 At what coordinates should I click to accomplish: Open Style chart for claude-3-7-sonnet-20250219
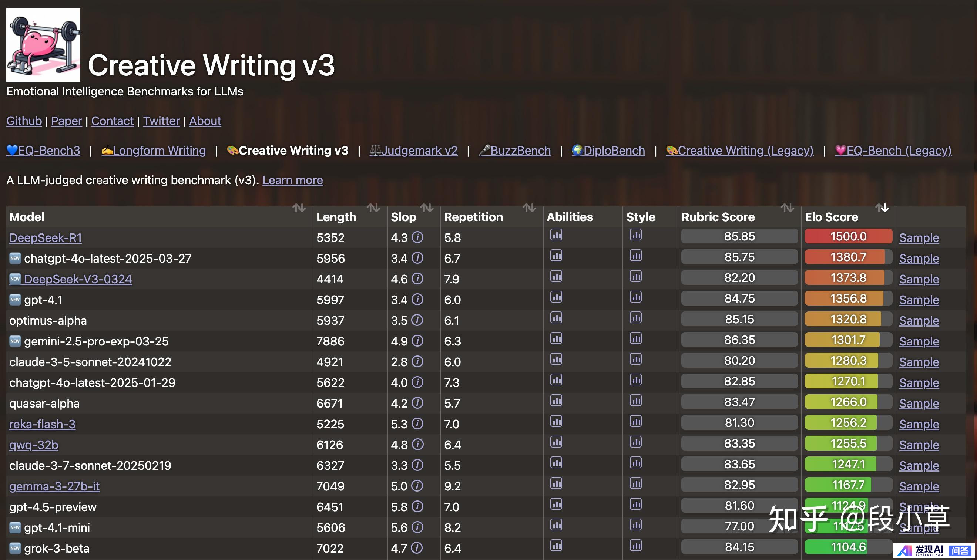(x=636, y=463)
